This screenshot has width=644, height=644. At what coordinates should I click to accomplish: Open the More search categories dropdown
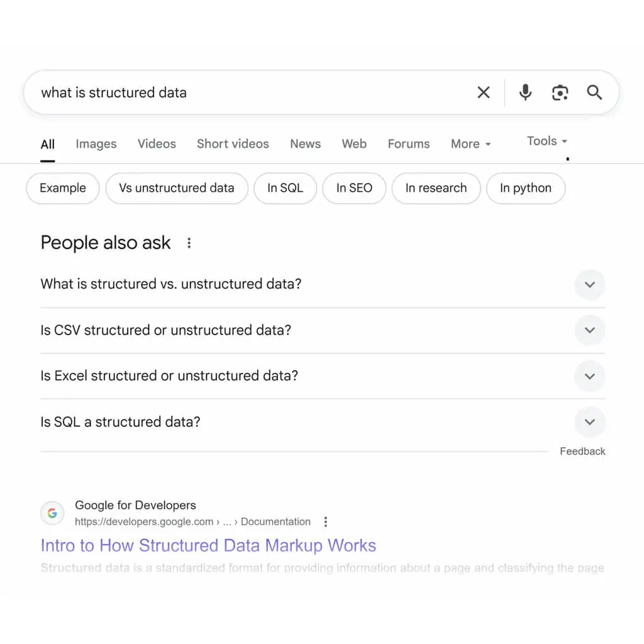[x=470, y=144]
